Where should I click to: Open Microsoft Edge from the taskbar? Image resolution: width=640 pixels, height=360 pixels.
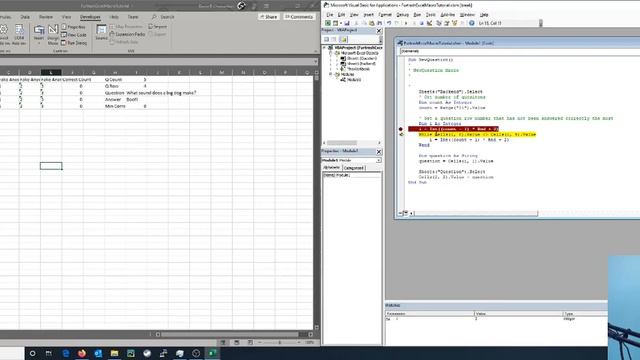point(65,353)
